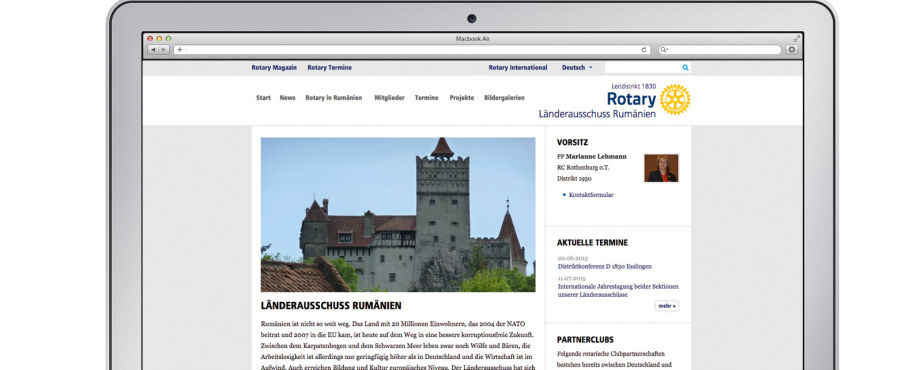Click the reload icon in address bar
The width and height of the screenshot is (920, 370).
(644, 50)
